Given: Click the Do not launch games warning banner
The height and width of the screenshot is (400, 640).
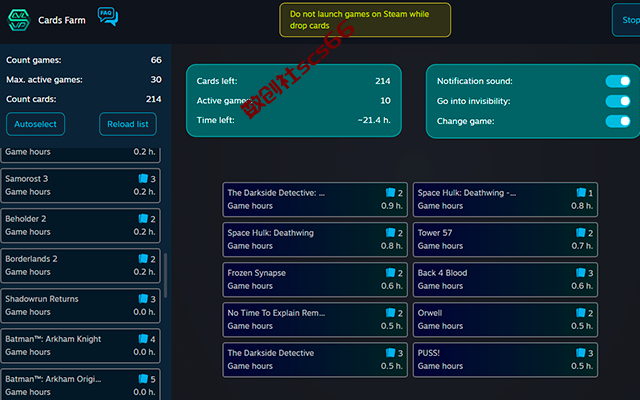Looking at the screenshot, I should point(365,20).
